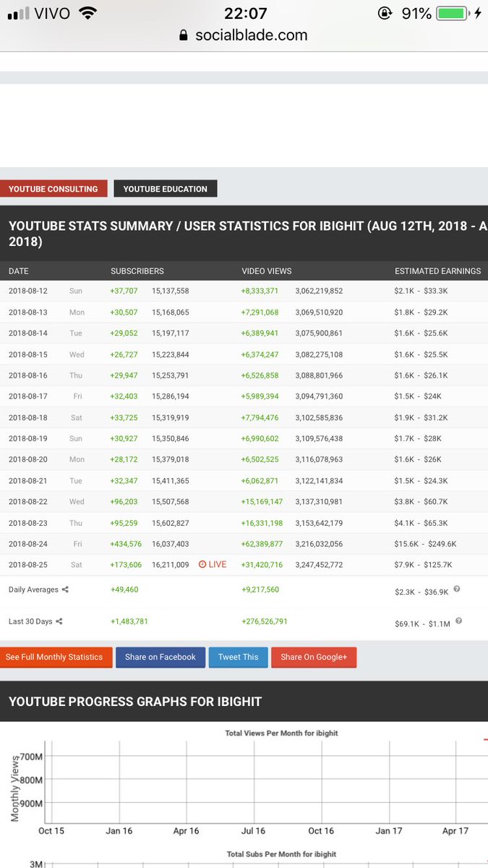The image size is (488, 868).
Task: Click the +1,483,781 last 30 days subscribers
Action: click(129, 621)
